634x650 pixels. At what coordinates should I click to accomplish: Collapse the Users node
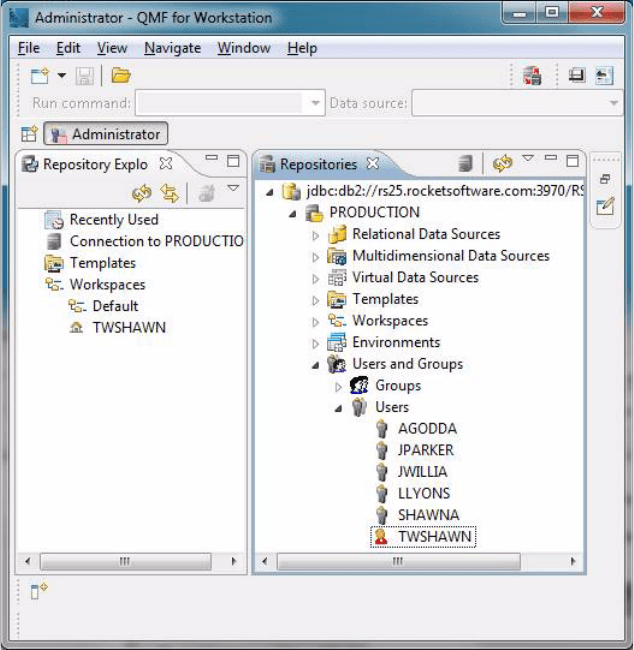[338, 409]
